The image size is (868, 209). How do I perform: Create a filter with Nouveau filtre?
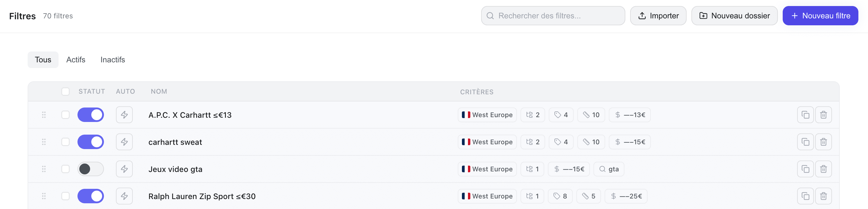click(x=821, y=16)
